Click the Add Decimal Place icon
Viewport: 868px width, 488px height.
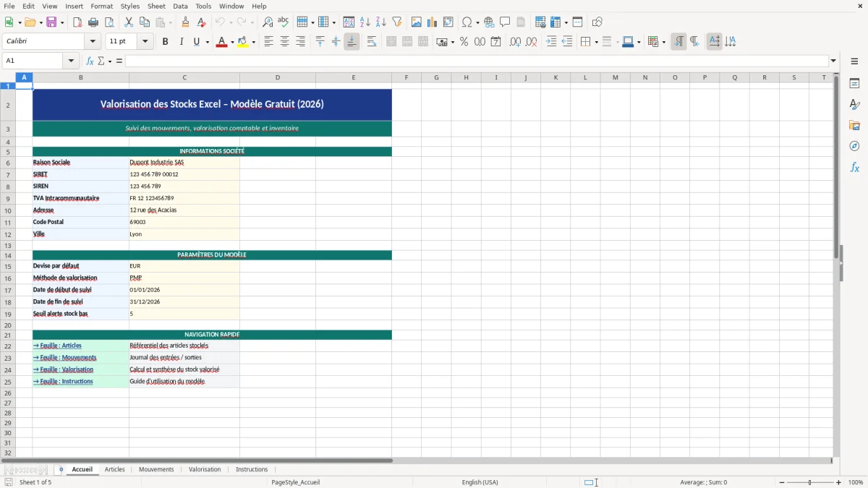tap(515, 42)
